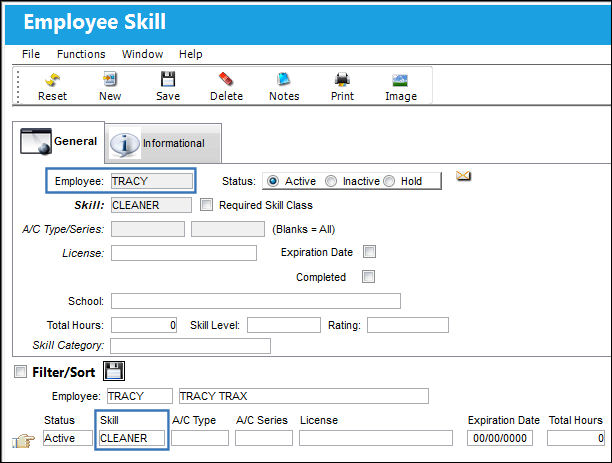Open the Help menu
612x463 pixels.
pyautogui.click(x=190, y=54)
